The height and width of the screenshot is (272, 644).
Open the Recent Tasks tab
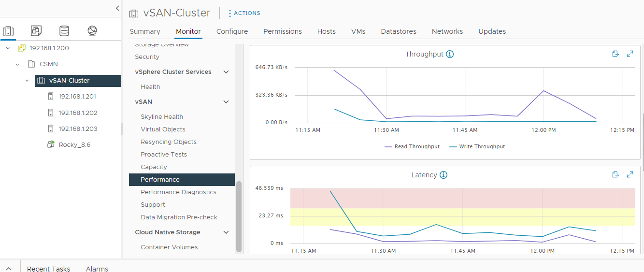(48, 269)
